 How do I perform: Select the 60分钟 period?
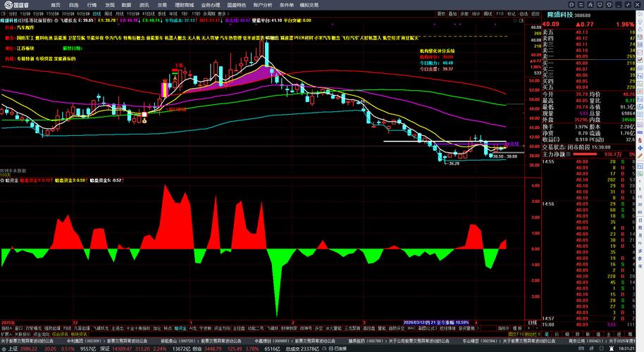tap(83, 13)
